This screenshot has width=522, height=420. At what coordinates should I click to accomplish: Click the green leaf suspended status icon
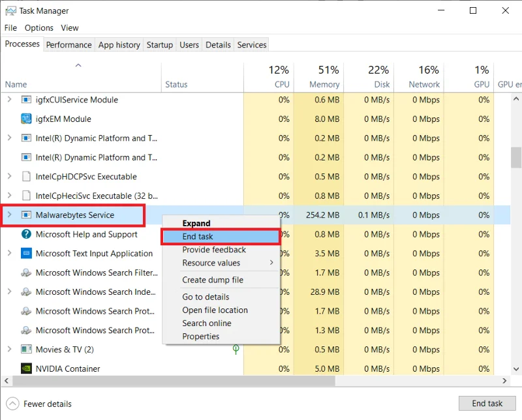[236, 349]
